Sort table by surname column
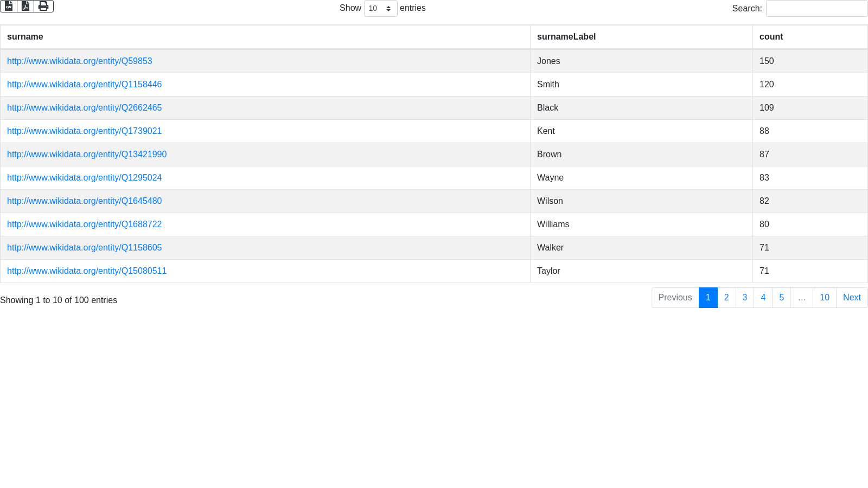 (x=25, y=37)
